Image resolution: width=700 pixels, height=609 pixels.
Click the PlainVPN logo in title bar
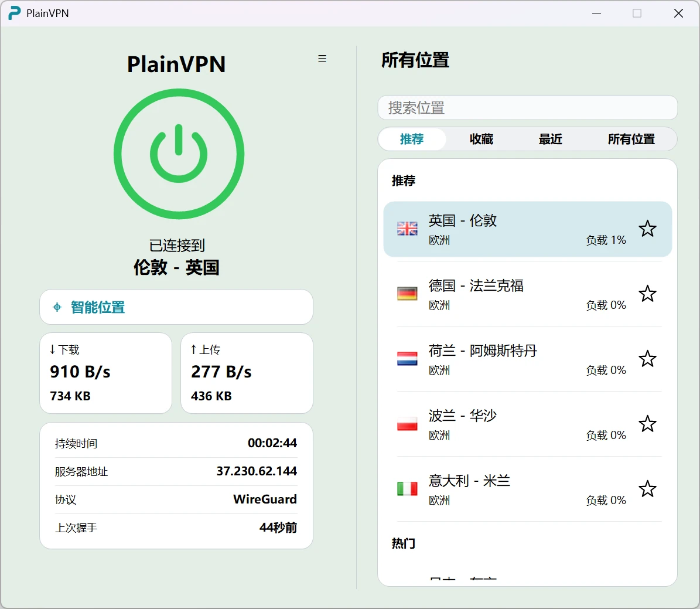[14, 13]
